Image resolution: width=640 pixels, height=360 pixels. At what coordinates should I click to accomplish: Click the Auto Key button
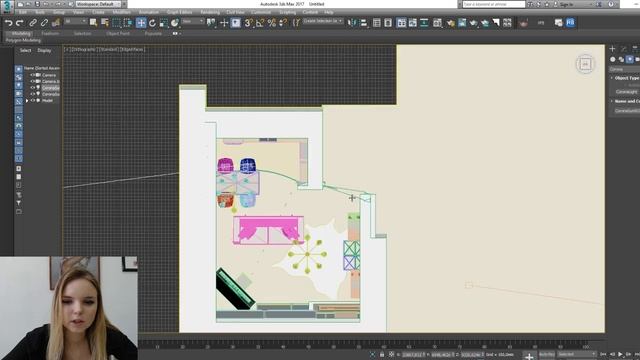pyautogui.click(x=547, y=354)
